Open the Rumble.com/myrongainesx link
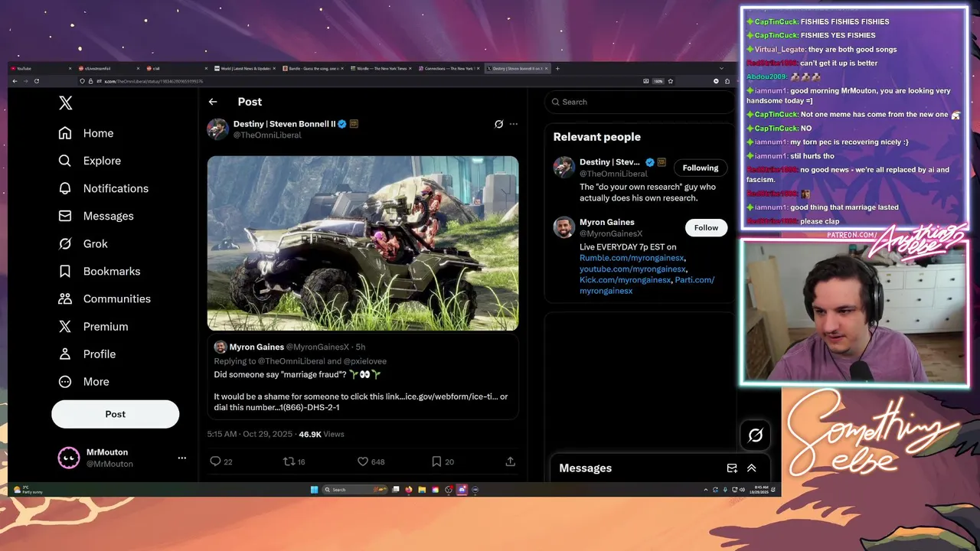Viewport: 980px width, 551px height. [632, 258]
